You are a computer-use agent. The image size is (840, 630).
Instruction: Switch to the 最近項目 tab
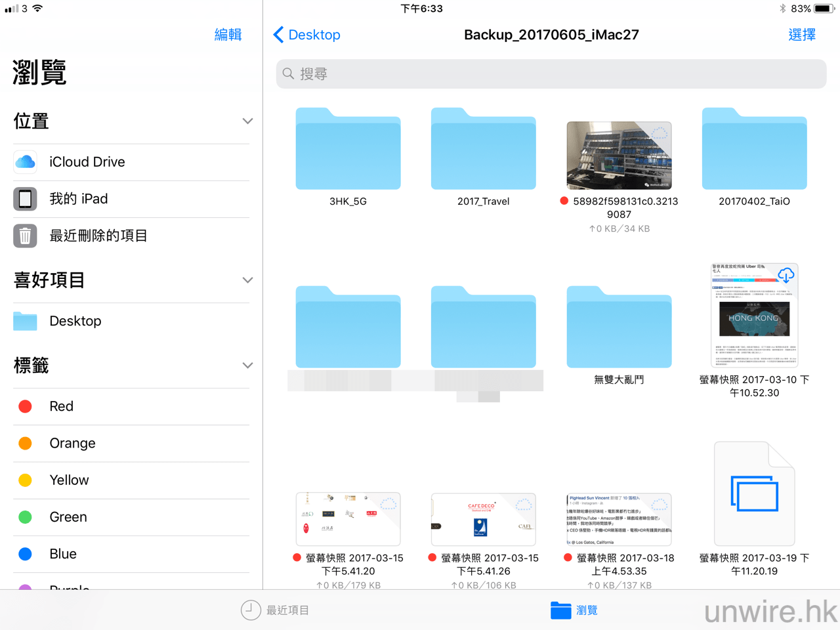[x=275, y=610]
